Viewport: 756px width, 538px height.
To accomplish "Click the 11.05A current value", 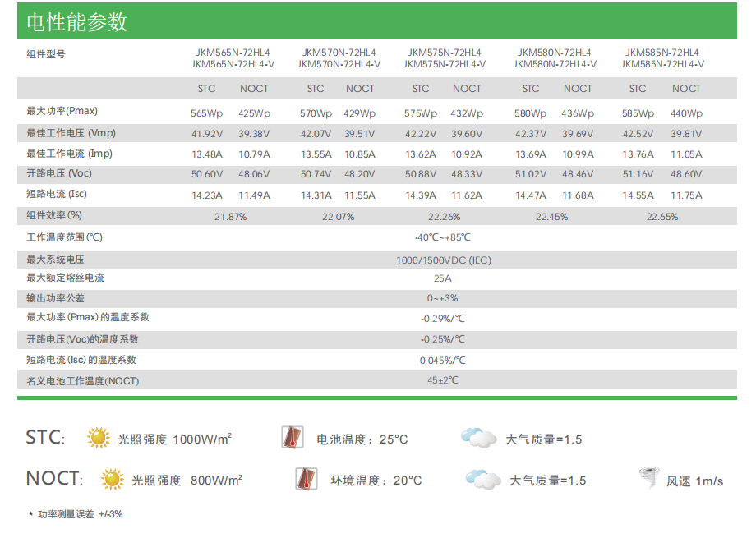I will (x=687, y=154).
